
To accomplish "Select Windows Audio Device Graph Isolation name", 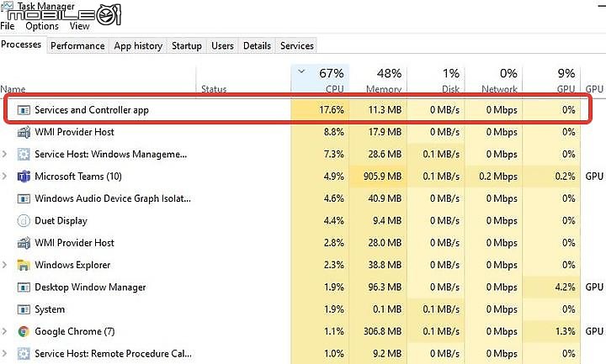I will [x=113, y=198].
